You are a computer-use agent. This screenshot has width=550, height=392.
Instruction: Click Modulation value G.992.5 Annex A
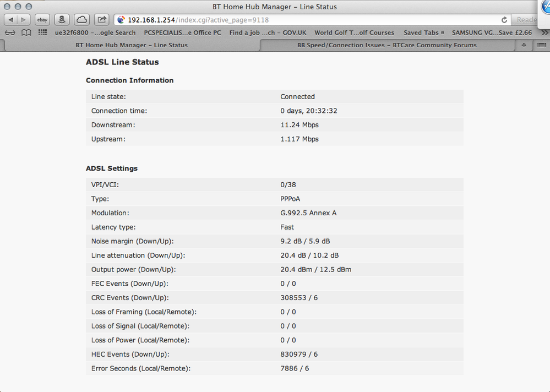click(x=308, y=213)
